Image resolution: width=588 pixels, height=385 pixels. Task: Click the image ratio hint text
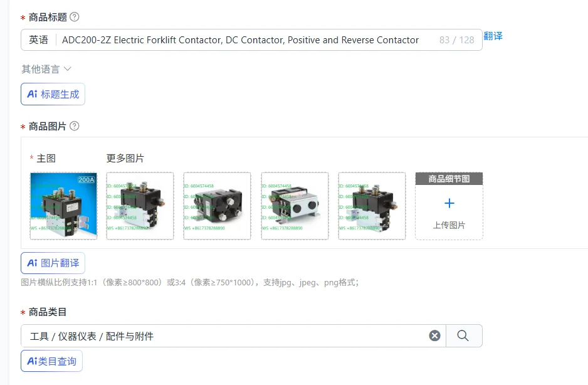[x=190, y=283]
